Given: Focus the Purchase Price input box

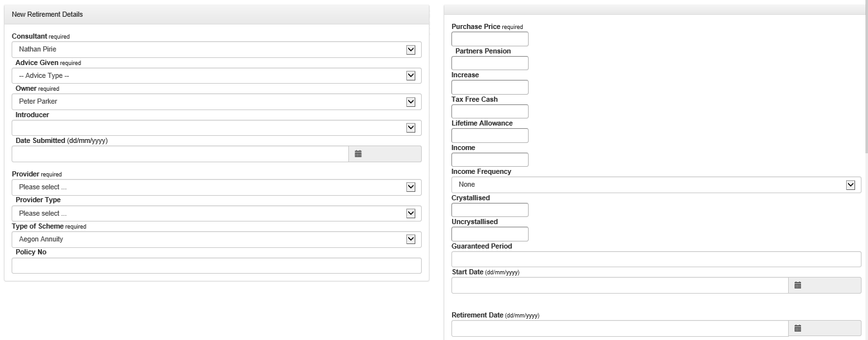Looking at the screenshot, I should [x=489, y=39].
